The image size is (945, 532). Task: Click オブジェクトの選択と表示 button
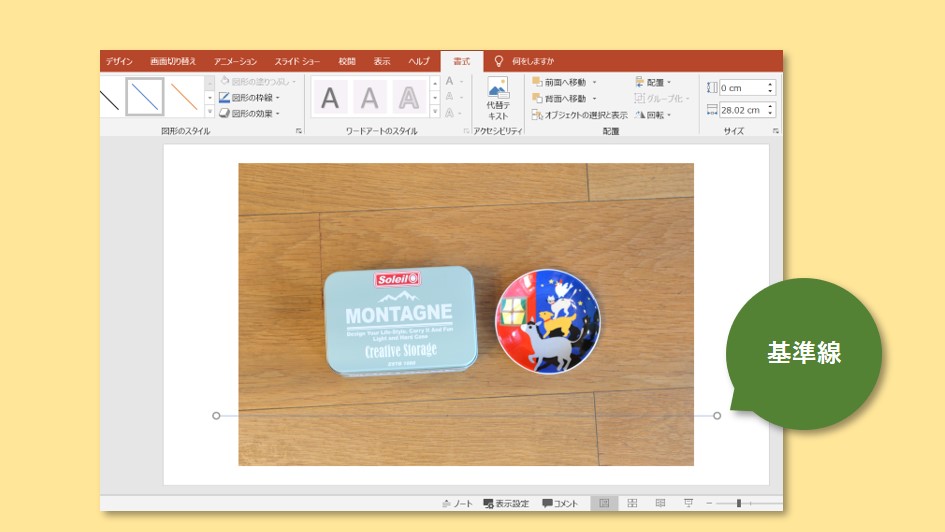[x=580, y=115]
